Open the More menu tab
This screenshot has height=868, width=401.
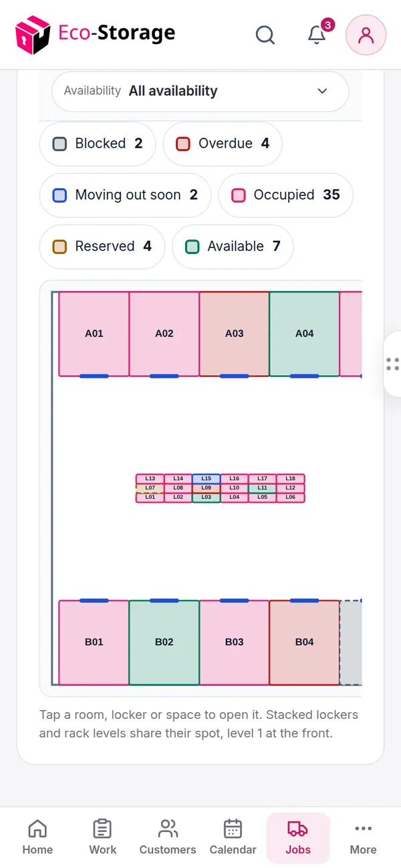[x=363, y=837]
